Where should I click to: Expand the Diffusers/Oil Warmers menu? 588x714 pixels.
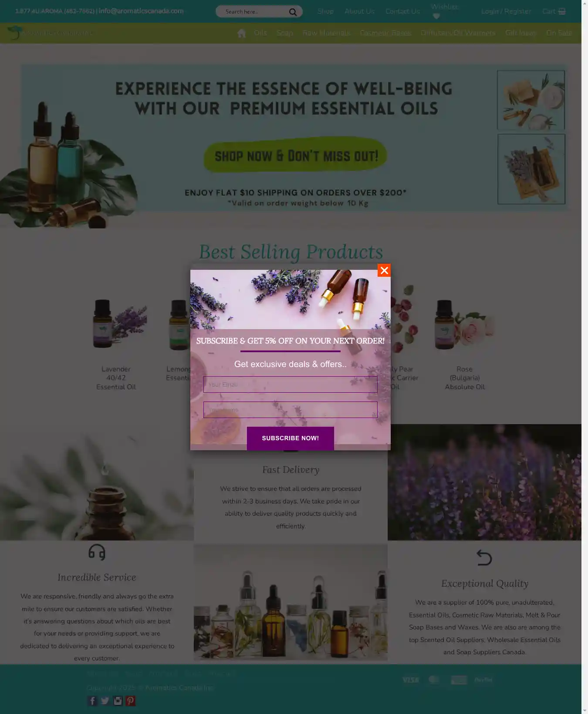(x=458, y=33)
